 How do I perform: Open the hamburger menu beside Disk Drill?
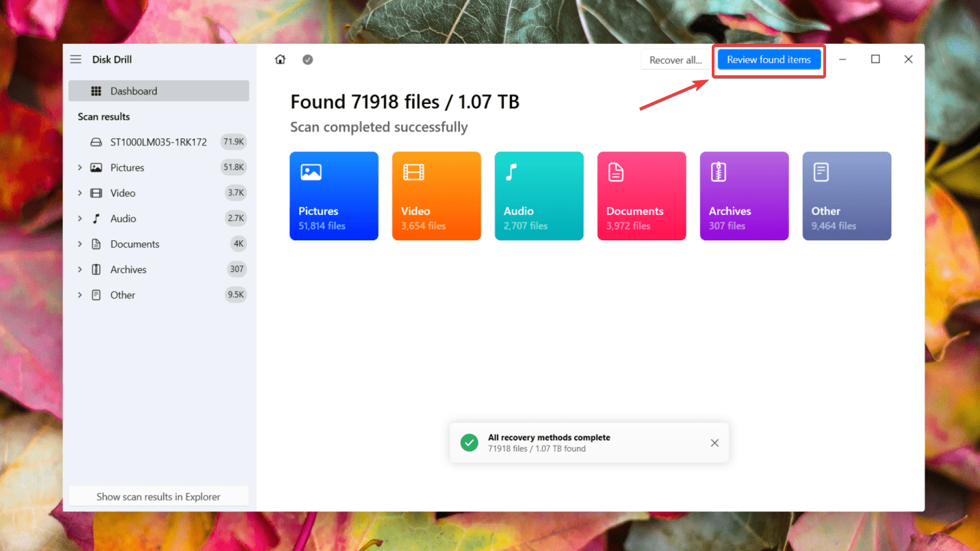(x=75, y=60)
